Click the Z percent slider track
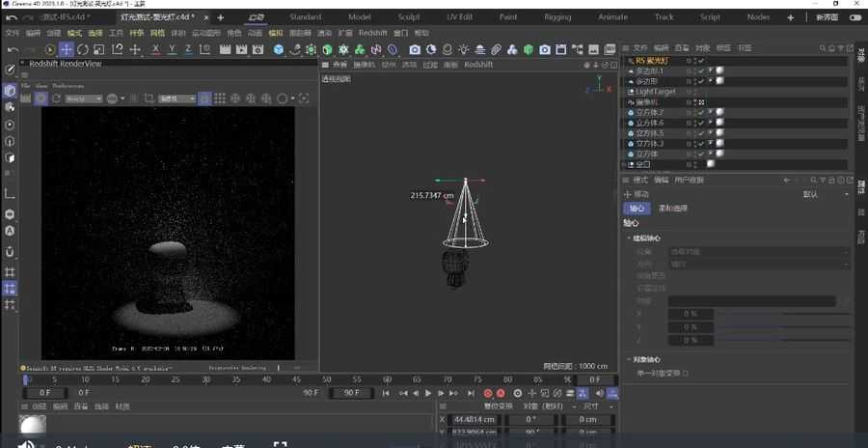Viewport: 868px width, 448px height. (x=783, y=340)
